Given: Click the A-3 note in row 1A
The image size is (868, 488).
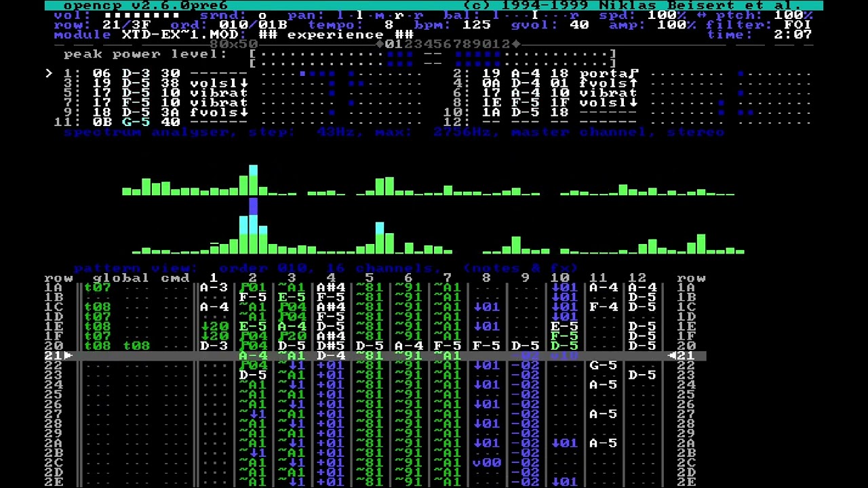Looking at the screenshot, I should point(214,288).
